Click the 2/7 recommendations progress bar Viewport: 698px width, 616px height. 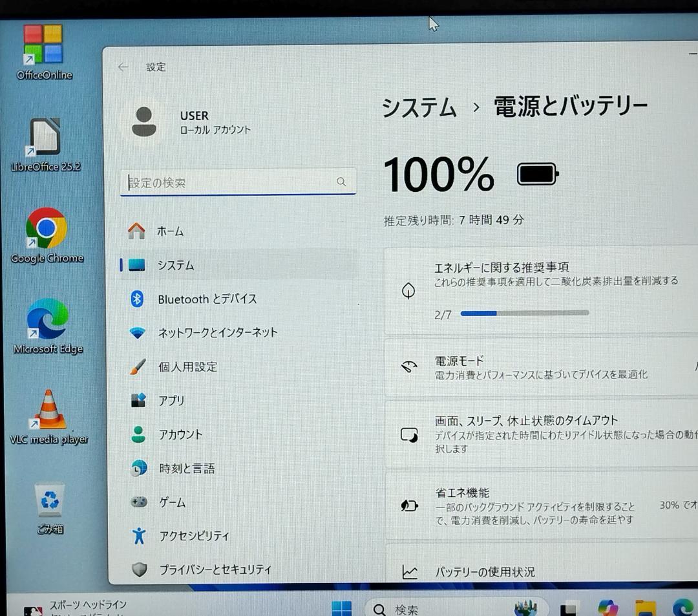tap(524, 313)
